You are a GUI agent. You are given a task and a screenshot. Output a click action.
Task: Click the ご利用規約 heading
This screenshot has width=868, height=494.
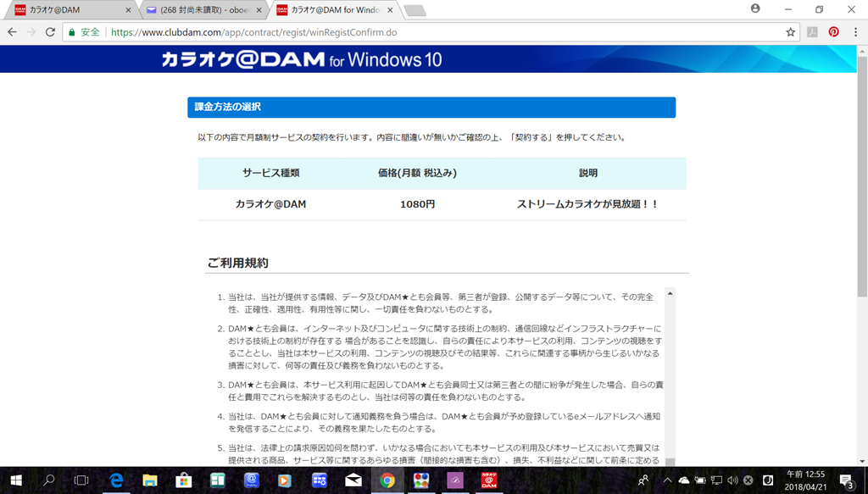click(x=238, y=263)
